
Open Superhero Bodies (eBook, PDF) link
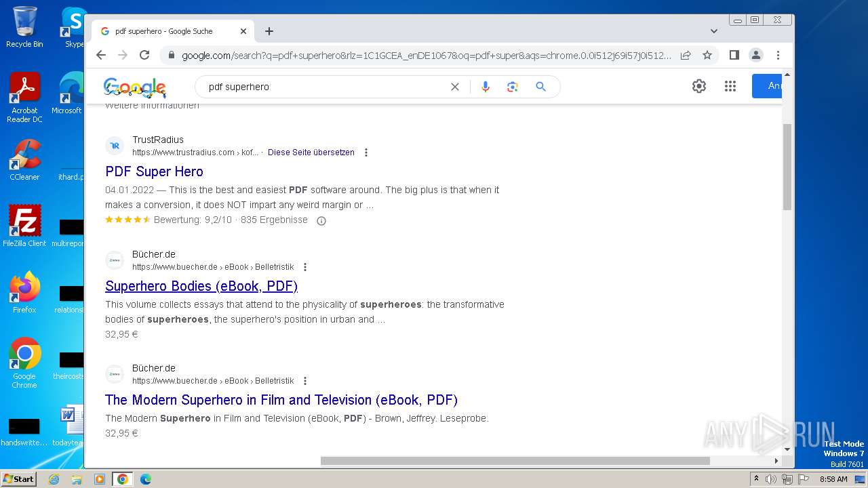tap(201, 286)
